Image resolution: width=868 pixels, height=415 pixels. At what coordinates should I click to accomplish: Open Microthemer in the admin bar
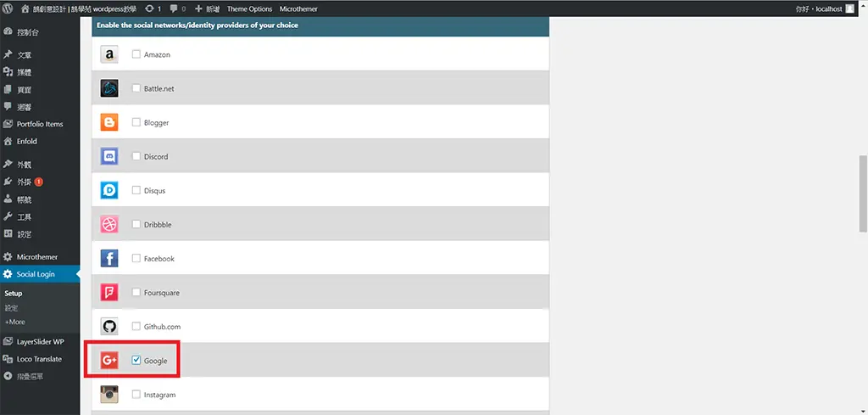pos(298,8)
